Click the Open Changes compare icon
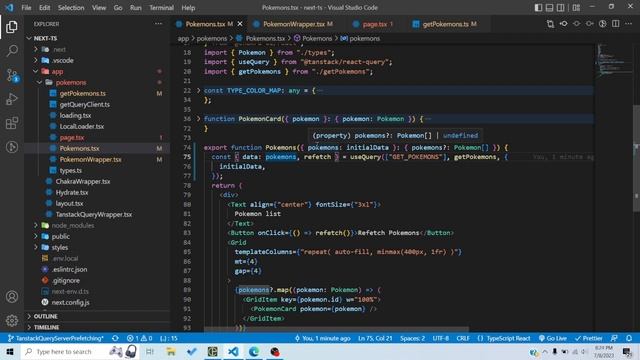The image size is (640, 360). (x=550, y=24)
